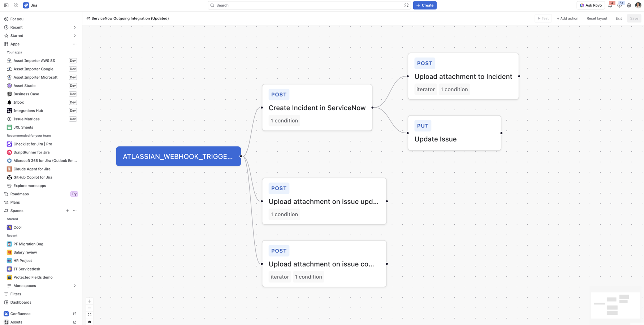Click Add action in the flow toolbar

pyautogui.click(x=567, y=18)
